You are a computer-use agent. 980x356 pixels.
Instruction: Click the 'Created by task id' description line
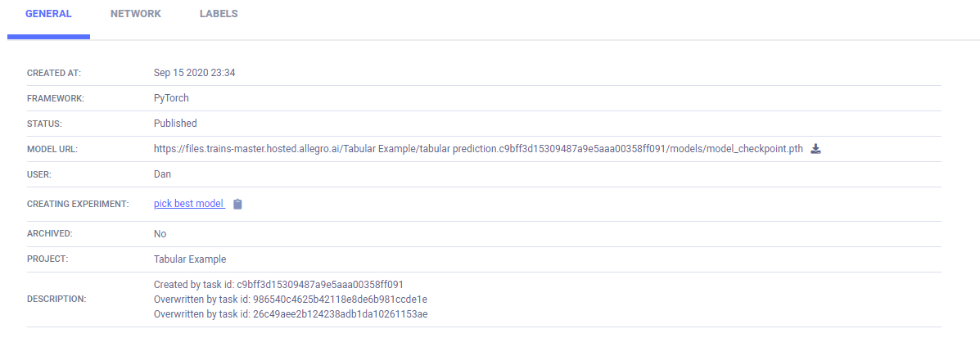[x=278, y=284]
